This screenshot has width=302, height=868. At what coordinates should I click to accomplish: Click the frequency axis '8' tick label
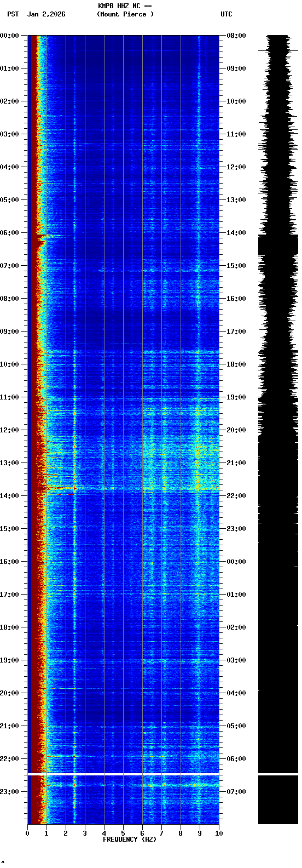coord(181,833)
